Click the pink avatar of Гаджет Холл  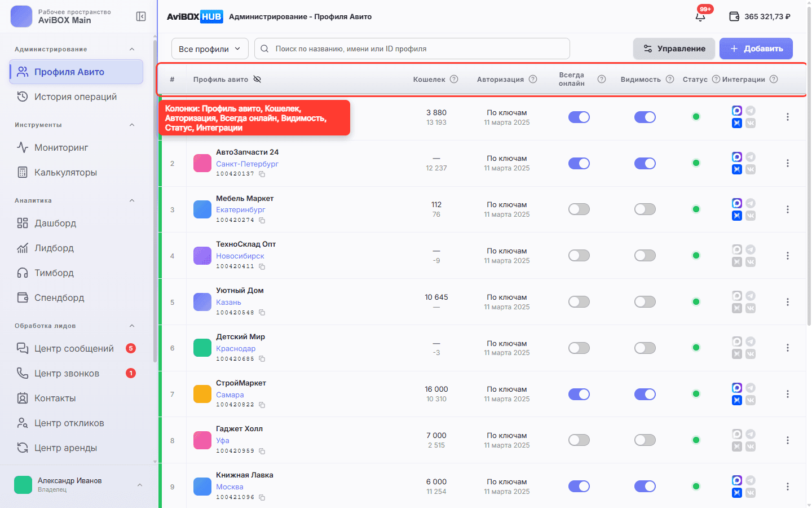tap(202, 440)
